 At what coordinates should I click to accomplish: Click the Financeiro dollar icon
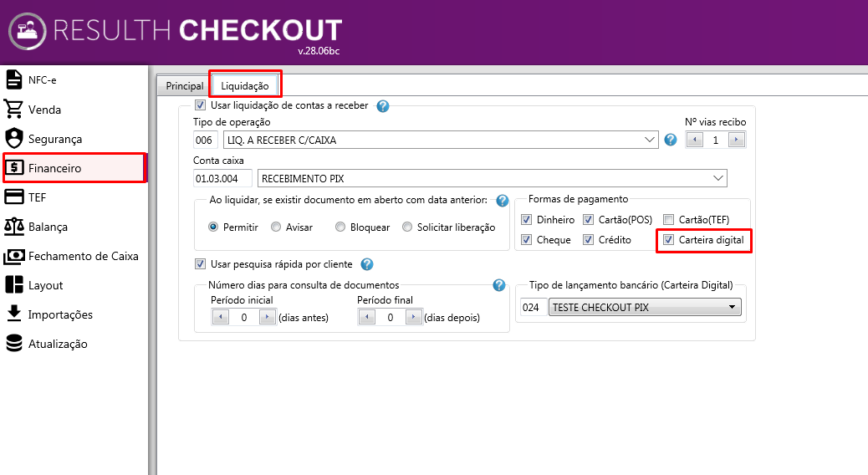point(14,168)
